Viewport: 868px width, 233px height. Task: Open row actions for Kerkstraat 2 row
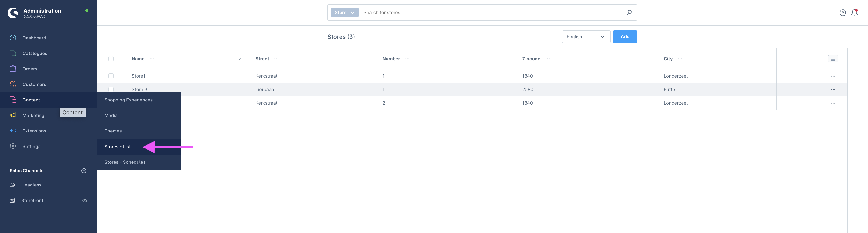(x=833, y=103)
